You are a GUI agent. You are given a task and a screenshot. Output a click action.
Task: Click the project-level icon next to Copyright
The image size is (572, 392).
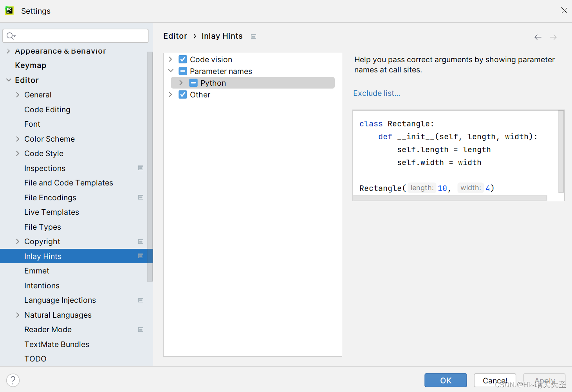[x=141, y=241]
